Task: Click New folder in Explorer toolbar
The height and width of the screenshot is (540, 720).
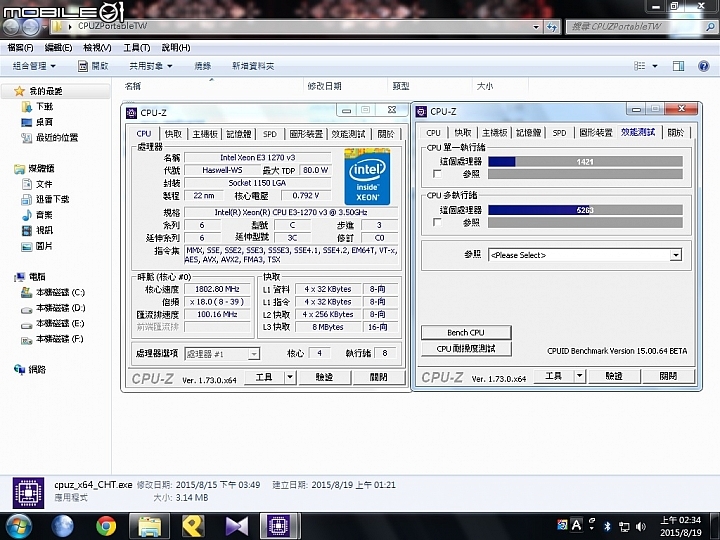Action: coord(253,66)
